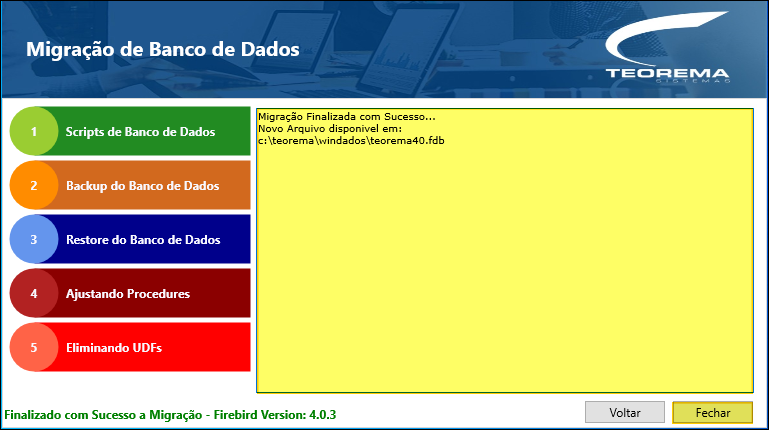Click the 'Migração de Banco de Dados' title
The width and height of the screenshot is (769, 430).
(163, 50)
